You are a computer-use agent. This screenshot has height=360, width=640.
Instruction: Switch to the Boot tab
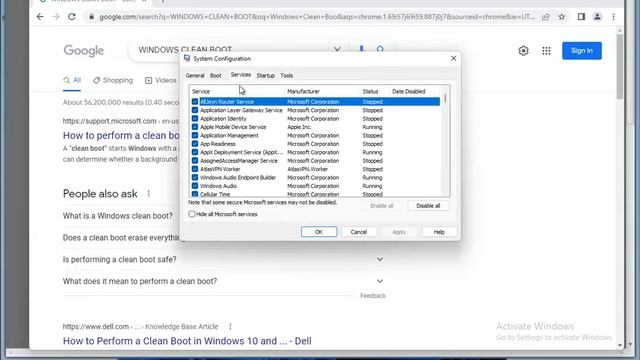[x=216, y=76]
